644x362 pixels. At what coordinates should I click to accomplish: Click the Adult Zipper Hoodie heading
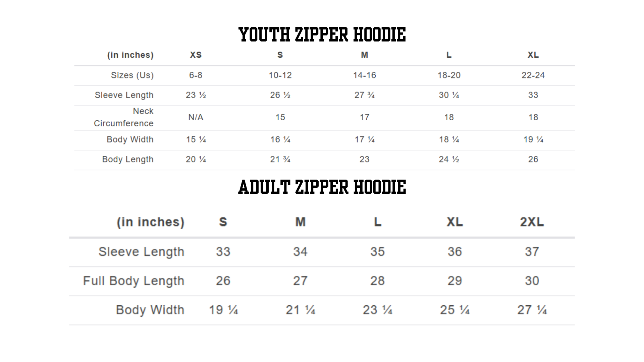pos(322,187)
